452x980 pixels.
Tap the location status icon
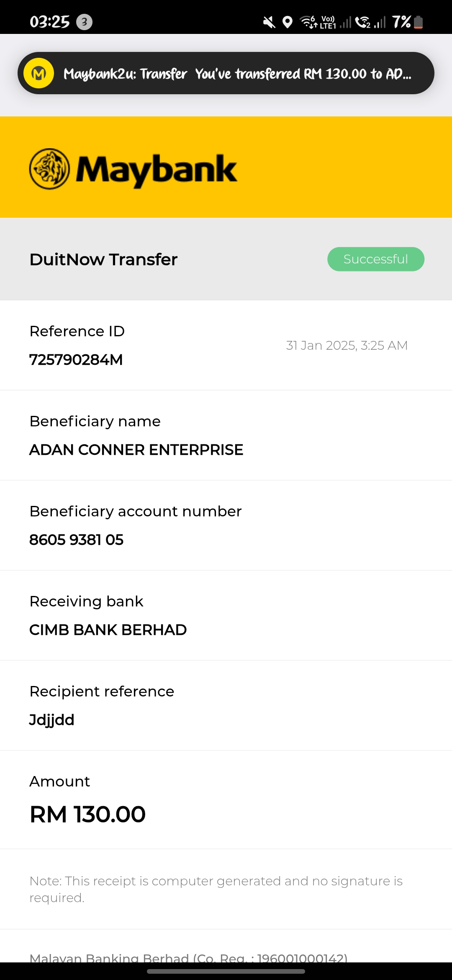click(287, 22)
